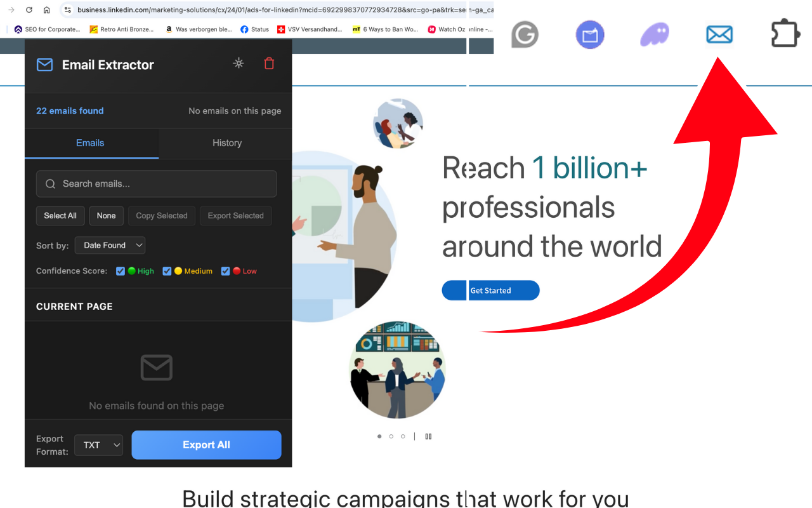Open SEO for Corporate bookmark
The width and height of the screenshot is (812, 508).
click(x=47, y=29)
